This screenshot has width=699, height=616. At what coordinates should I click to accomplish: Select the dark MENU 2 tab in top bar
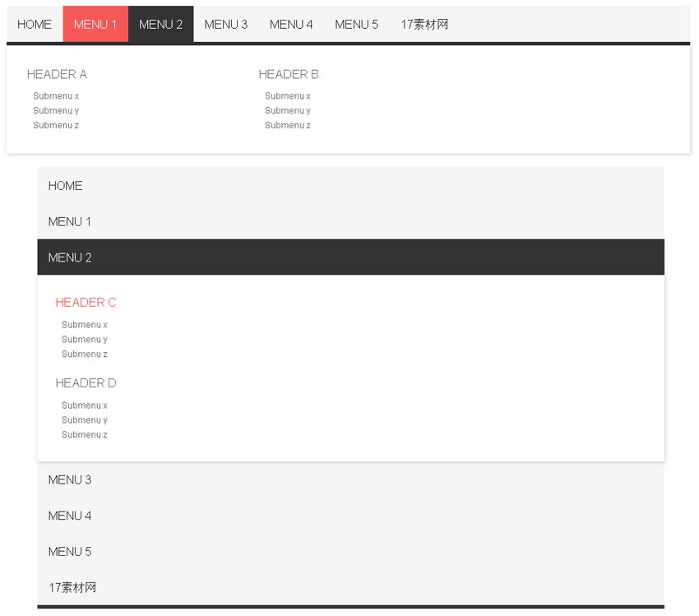[x=161, y=24]
